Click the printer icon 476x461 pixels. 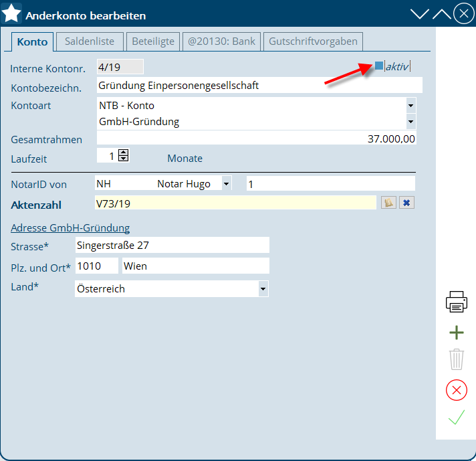click(x=456, y=302)
